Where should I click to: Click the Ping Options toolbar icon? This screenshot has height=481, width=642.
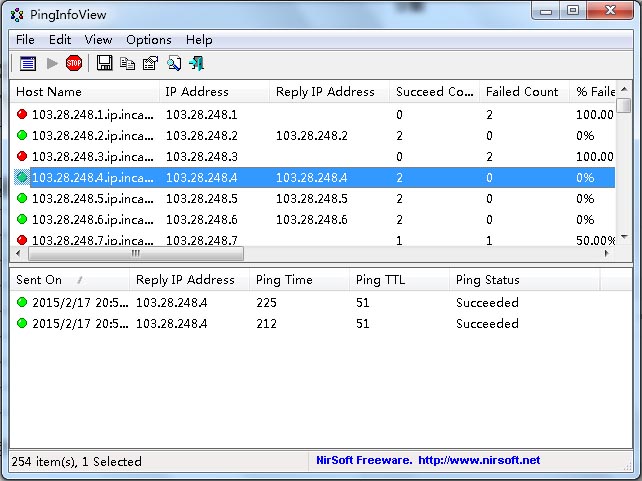[27, 64]
